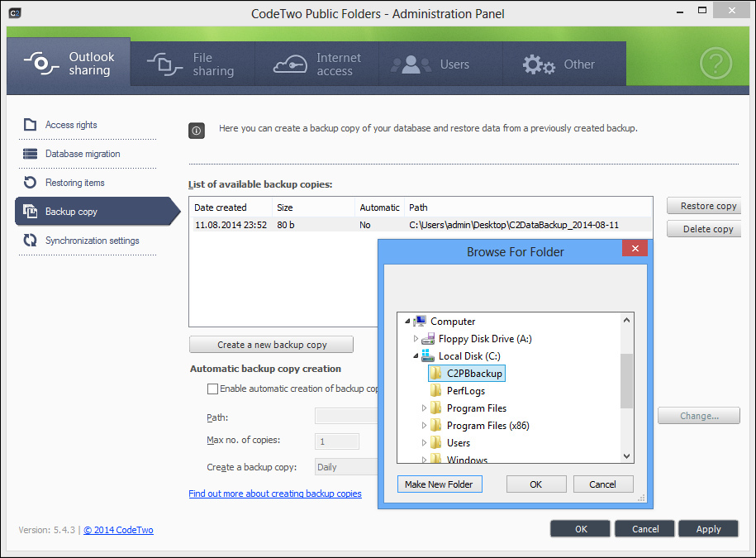The height and width of the screenshot is (558, 756).
Task: Click Apply in Administration Panel
Action: tap(708, 528)
